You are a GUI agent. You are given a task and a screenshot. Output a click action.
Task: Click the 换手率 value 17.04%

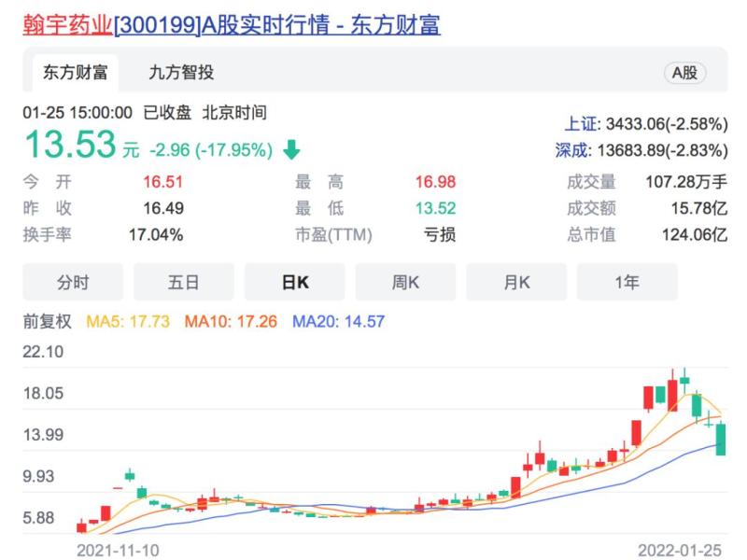pos(156,235)
